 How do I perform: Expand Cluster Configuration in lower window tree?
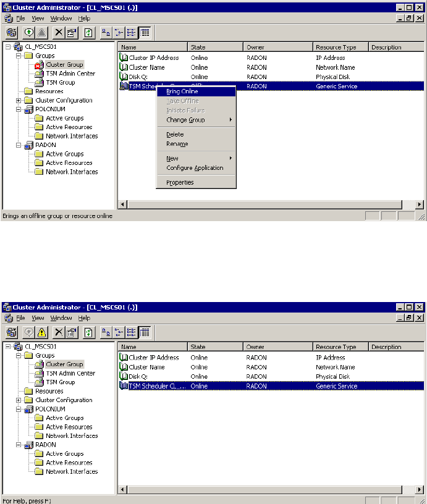(19, 400)
